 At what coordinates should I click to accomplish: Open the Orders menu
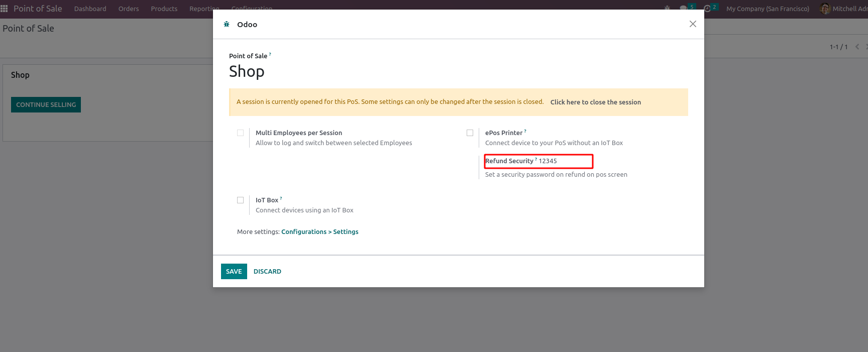pyautogui.click(x=129, y=9)
